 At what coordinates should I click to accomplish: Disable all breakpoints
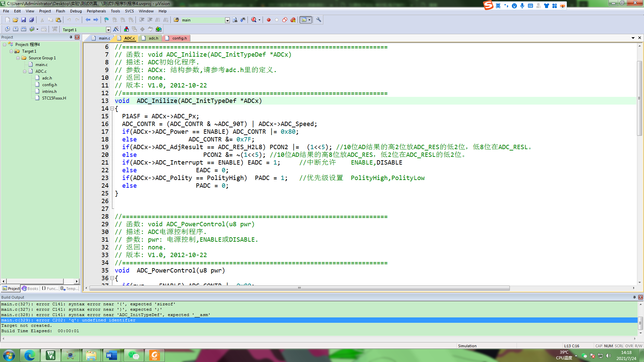point(285,20)
